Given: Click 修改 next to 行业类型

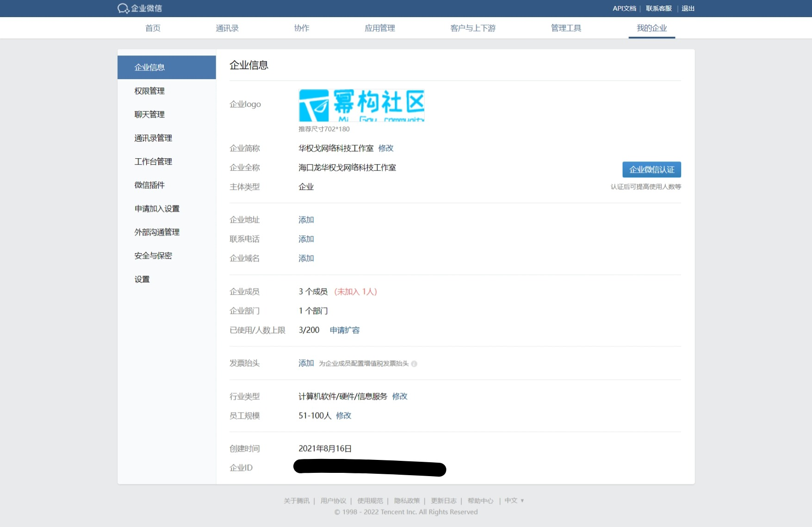Looking at the screenshot, I should (x=400, y=397).
